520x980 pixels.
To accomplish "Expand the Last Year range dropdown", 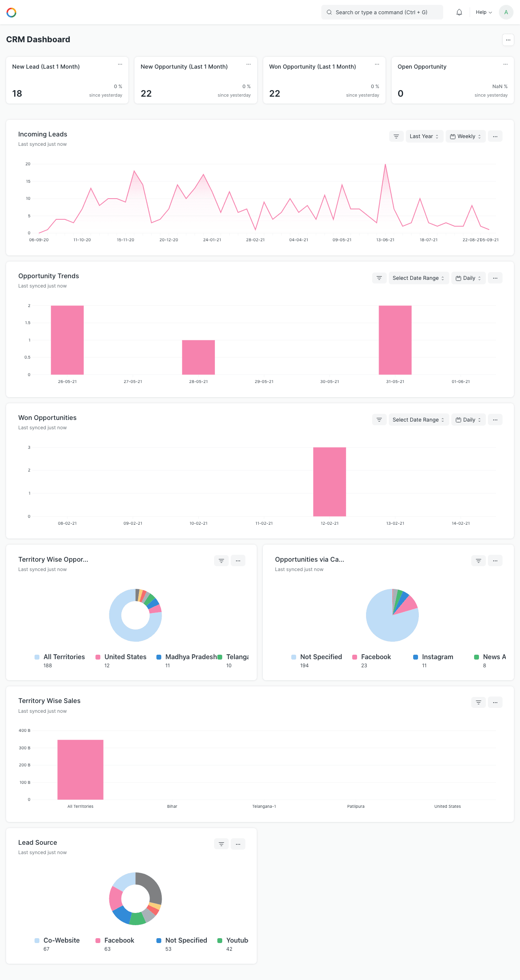I will click(425, 136).
